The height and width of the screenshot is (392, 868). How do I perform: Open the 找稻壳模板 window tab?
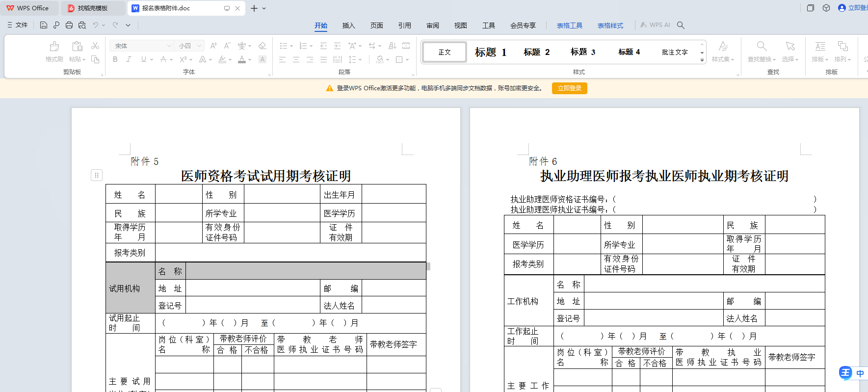click(93, 8)
